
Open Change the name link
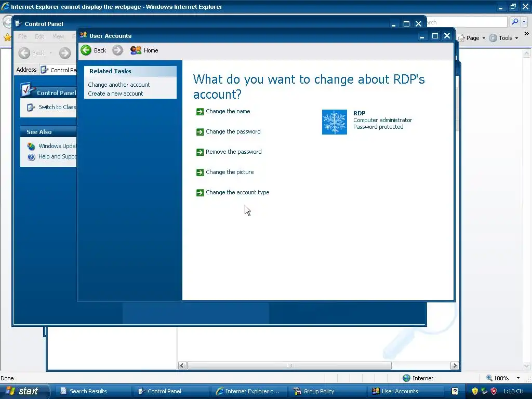(x=228, y=111)
